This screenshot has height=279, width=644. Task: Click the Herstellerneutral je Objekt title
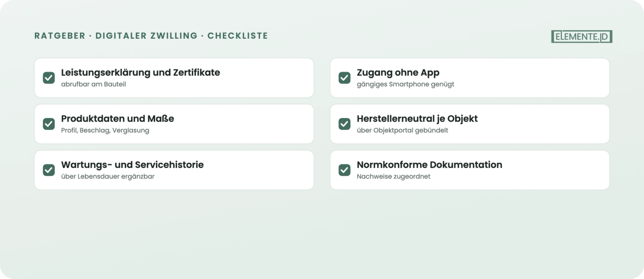pos(417,119)
